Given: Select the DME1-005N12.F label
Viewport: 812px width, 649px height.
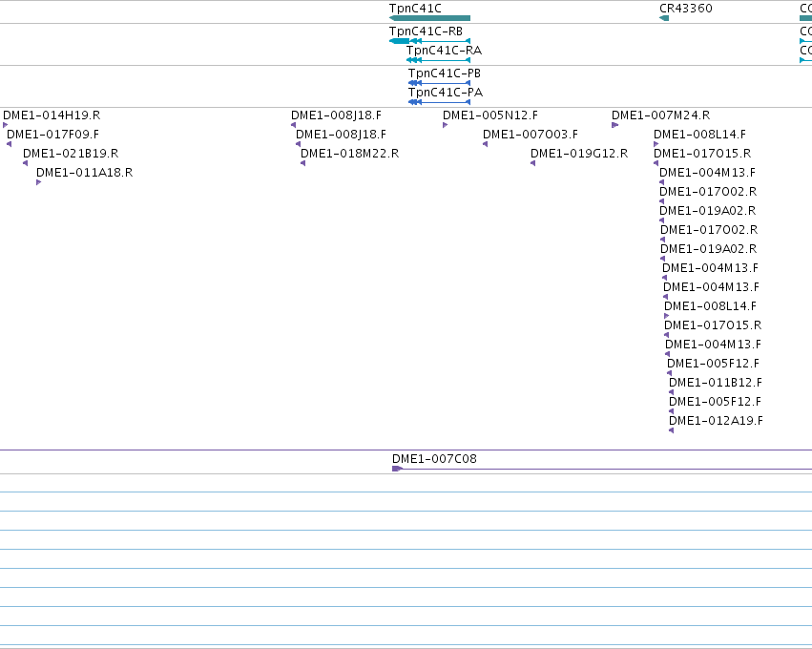Looking at the screenshot, I should [x=490, y=115].
